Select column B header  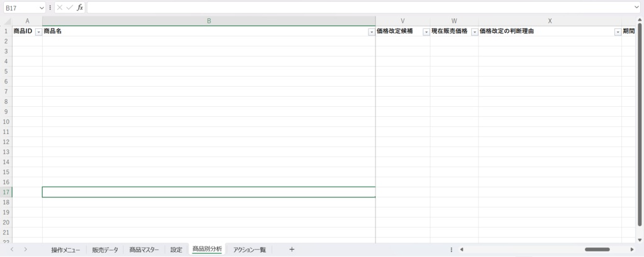[209, 21]
